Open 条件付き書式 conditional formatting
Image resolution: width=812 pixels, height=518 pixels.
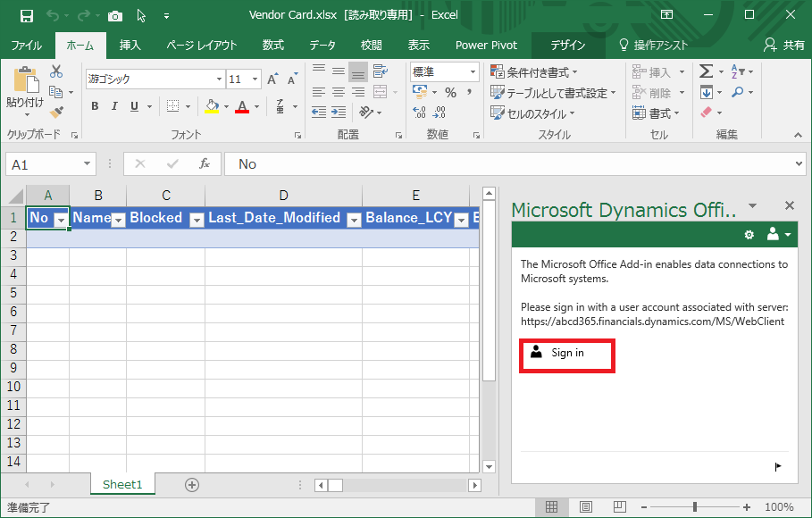[x=534, y=72]
